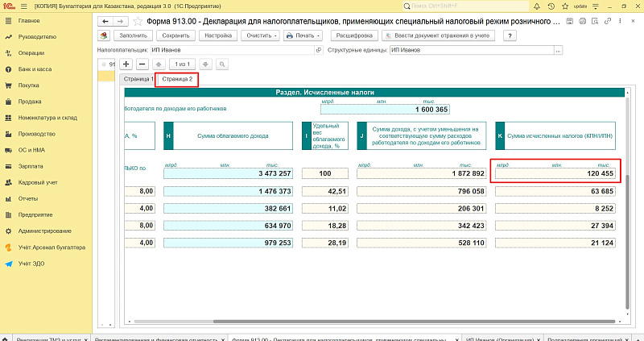This screenshot has height=341, width=644.
Task: Open Банк и касса in the sidebar
Action: (35, 69)
